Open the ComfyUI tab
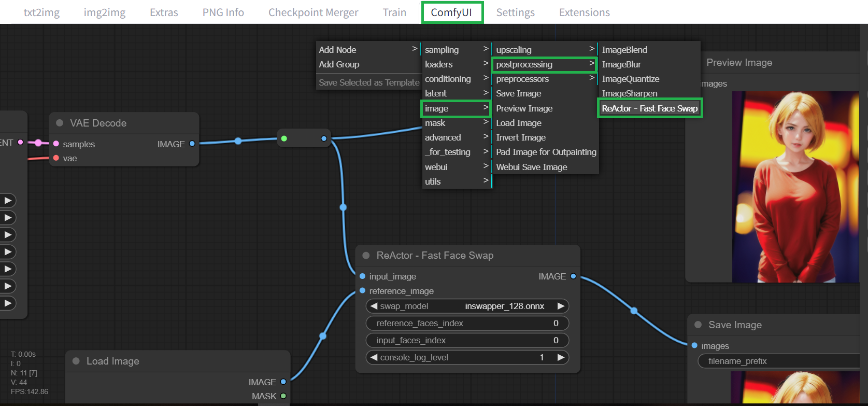Screen dimensions: 868x406 tap(452, 12)
